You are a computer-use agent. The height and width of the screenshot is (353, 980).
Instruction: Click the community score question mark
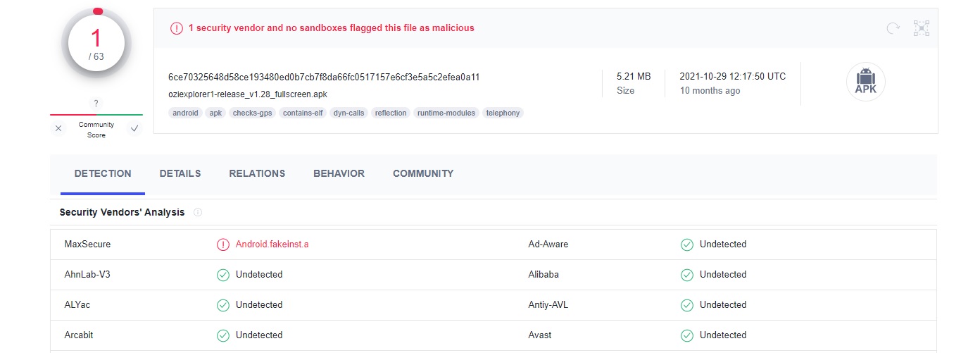pos(96,104)
